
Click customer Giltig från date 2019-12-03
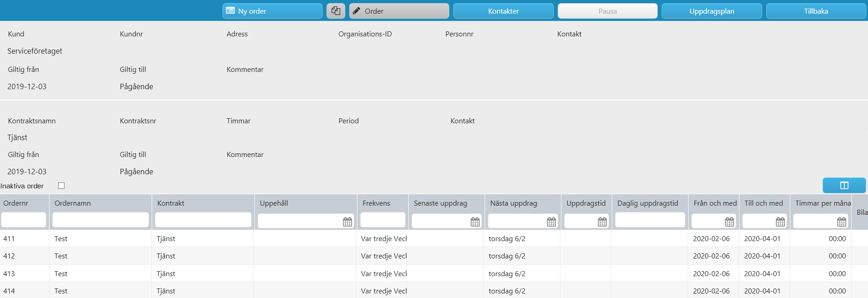27,86
